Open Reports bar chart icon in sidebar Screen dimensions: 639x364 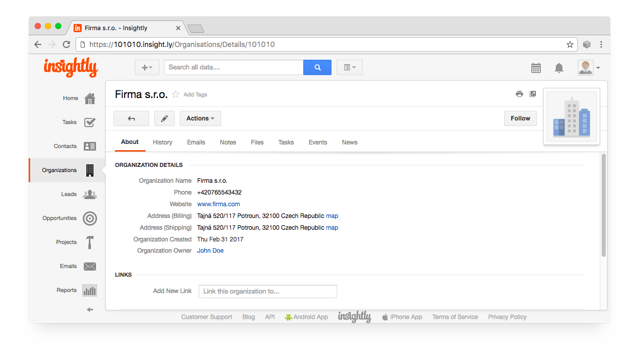[90, 290]
